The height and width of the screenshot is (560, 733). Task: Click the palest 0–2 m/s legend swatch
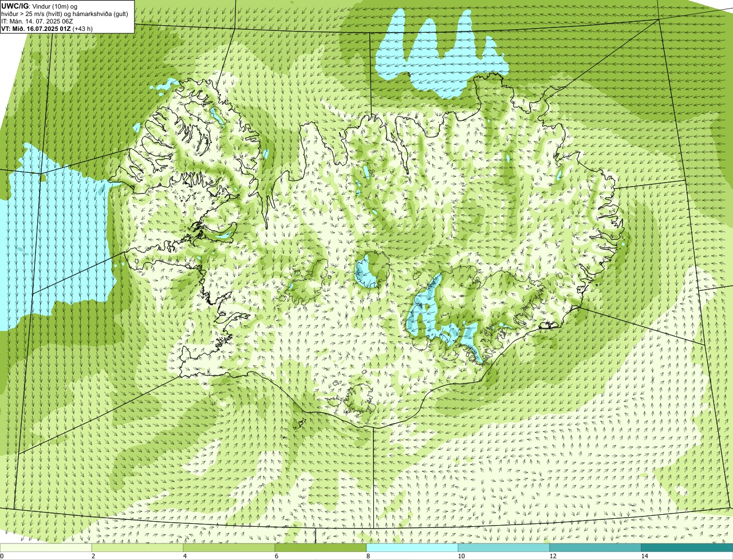(x=46, y=547)
